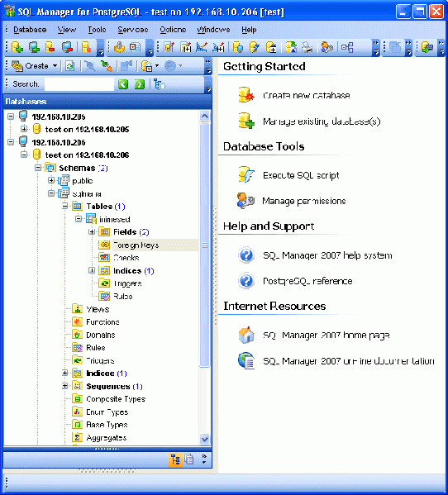Screen dimensions: 448x495
Task: Open the Create button dropdown arrow
Action: click(x=55, y=66)
